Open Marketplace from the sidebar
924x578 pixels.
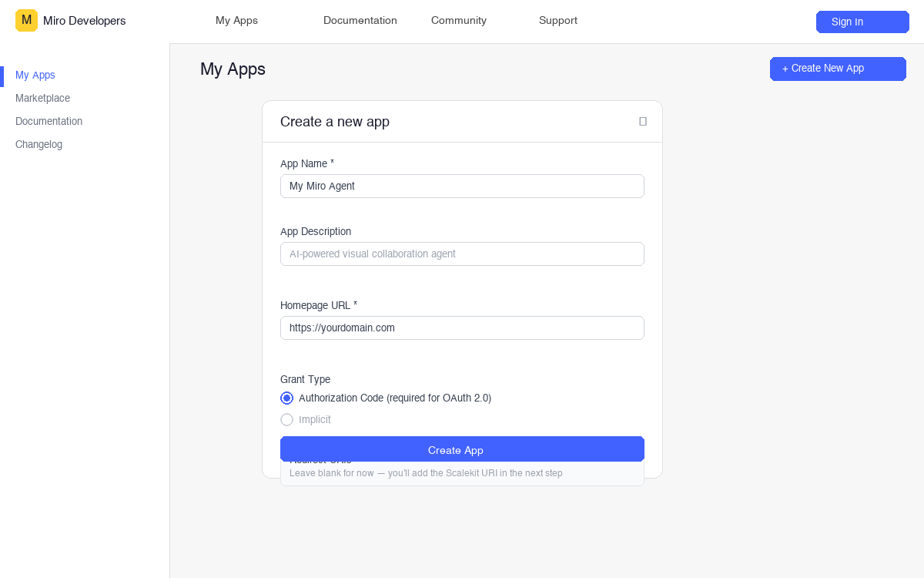(42, 98)
